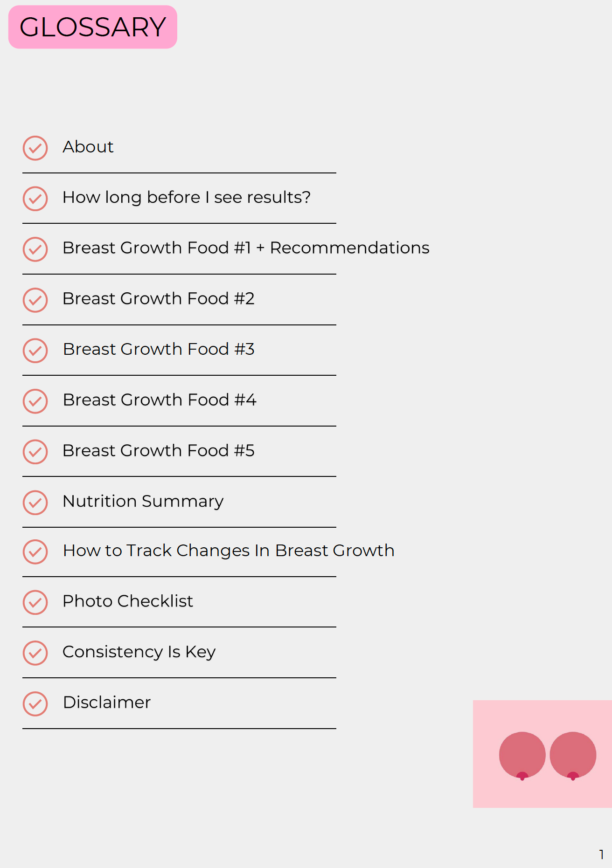
Task: Select check icon next to Consistency Is Key
Action: tap(35, 653)
